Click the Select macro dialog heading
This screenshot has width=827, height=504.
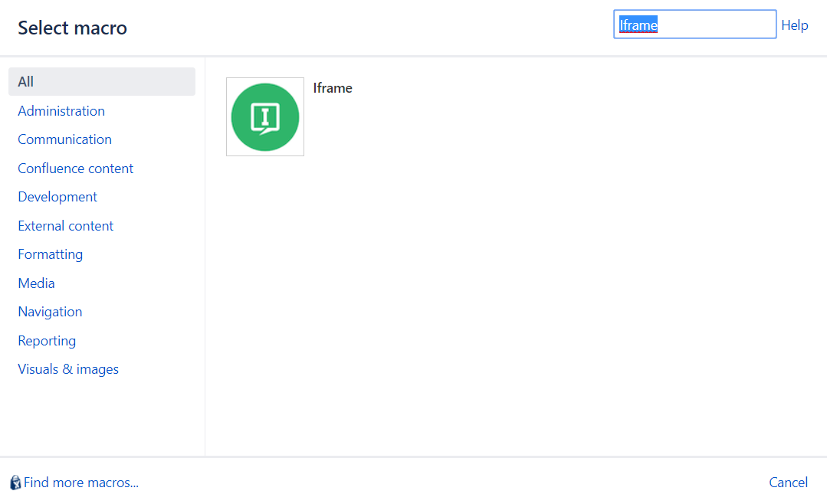73,28
